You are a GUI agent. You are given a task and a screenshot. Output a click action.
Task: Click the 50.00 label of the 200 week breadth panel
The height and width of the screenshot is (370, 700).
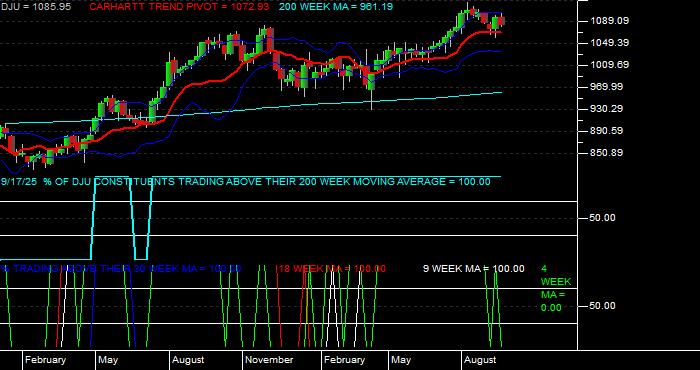point(603,218)
